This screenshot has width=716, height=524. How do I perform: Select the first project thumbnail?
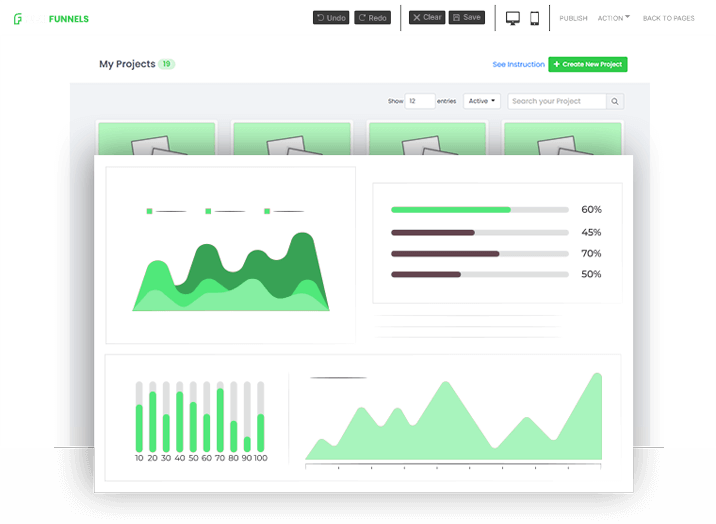[156, 138]
